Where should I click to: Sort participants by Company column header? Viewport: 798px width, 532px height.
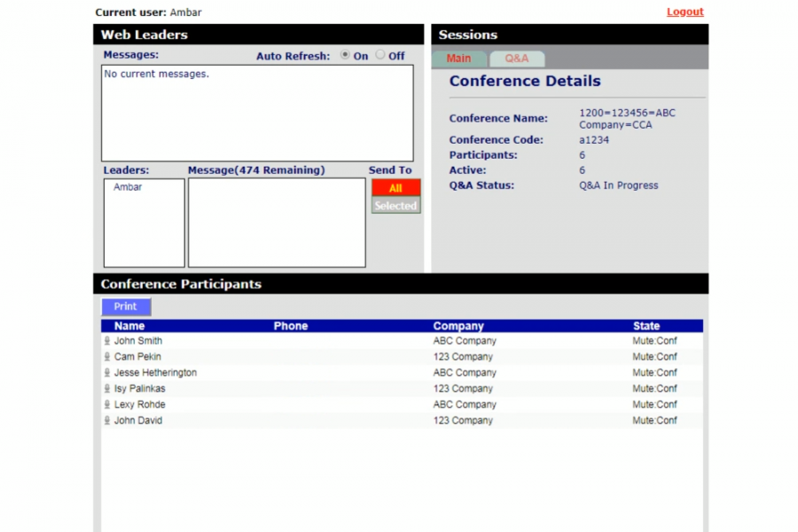[x=458, y=326]
